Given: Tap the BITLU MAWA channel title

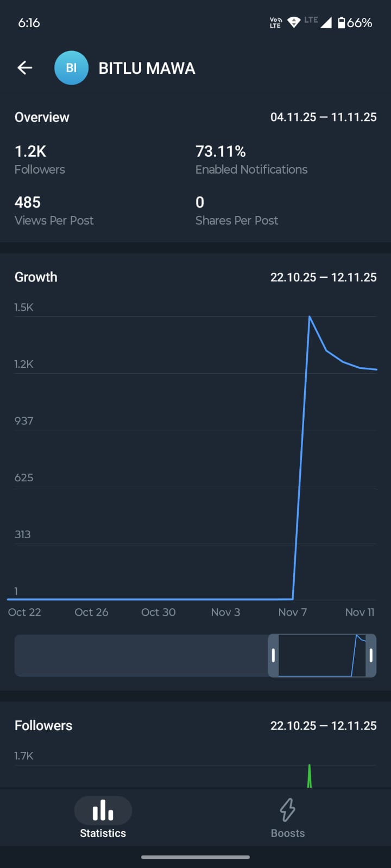Looking at the screenshot, I should tap(147, 68).
